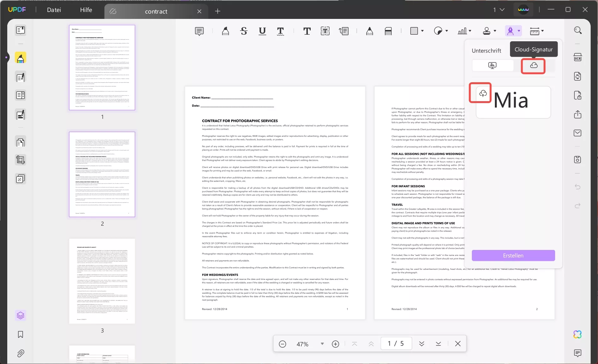
Task: Go to the next page
Action: [x=422, y=344]
